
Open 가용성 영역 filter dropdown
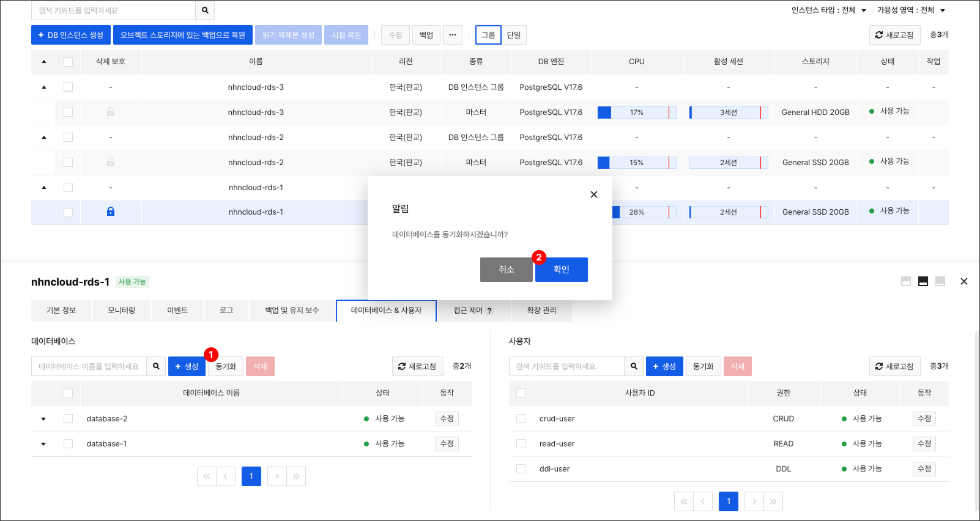pyautogui.click(x=911, y=10)
